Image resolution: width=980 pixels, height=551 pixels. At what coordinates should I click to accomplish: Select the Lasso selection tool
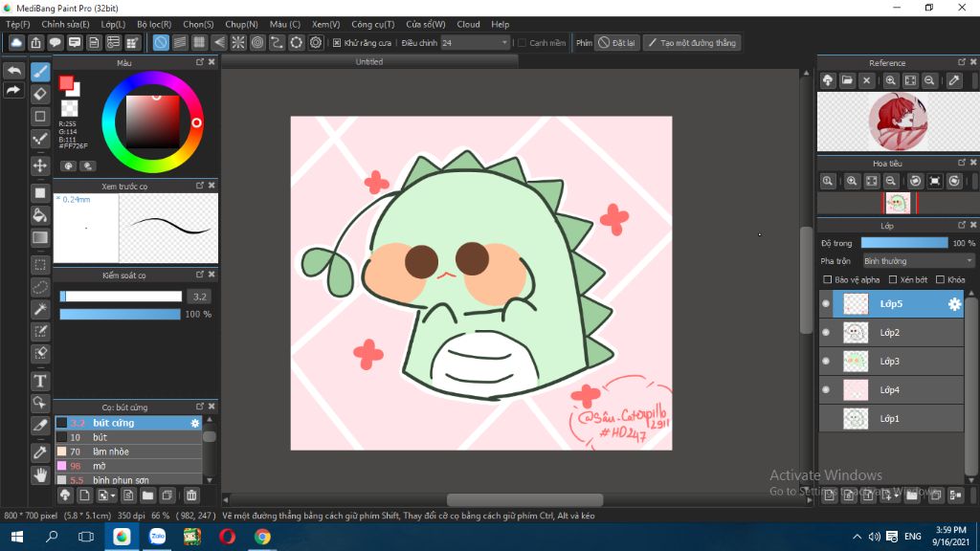click(x=40, y=287)
